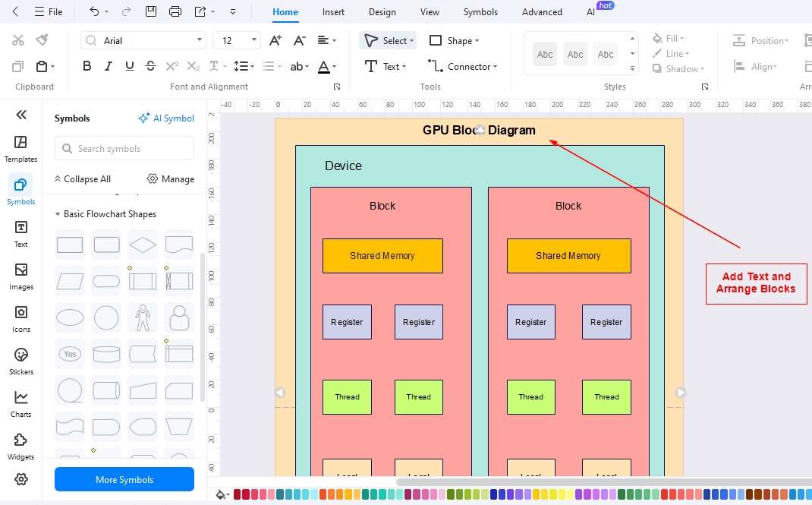Open the Advanced ribbon tab

[x=541, y=11]
